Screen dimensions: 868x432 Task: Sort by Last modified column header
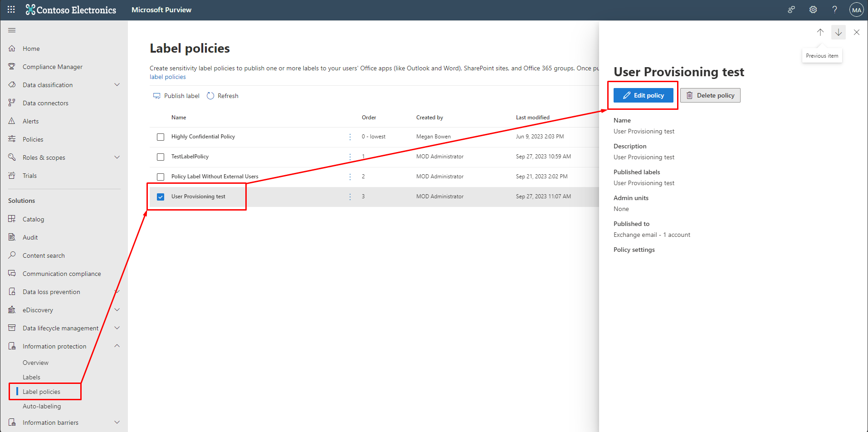[x=532, y=118]
